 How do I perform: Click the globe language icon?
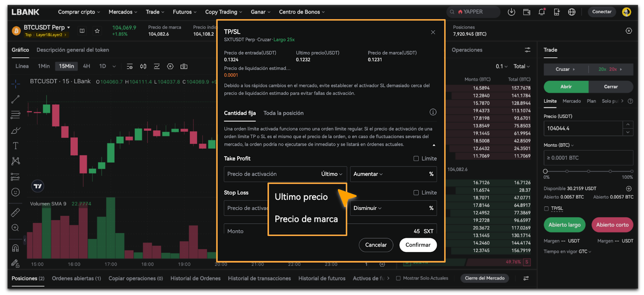(x=572, y=12)
